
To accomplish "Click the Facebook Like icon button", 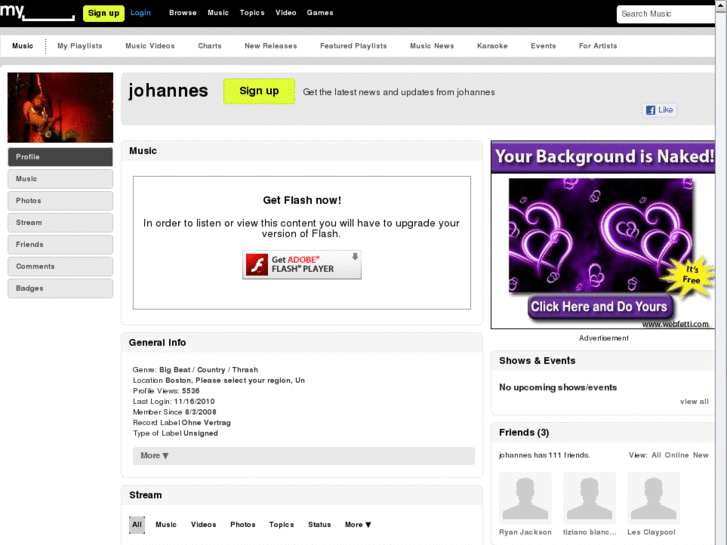I will [659, 110].
